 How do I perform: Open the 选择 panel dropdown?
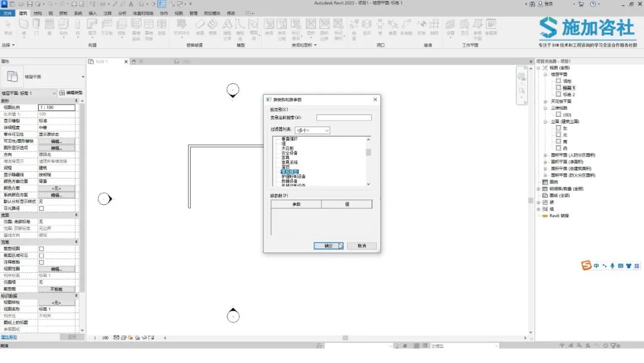pos(8,45)
